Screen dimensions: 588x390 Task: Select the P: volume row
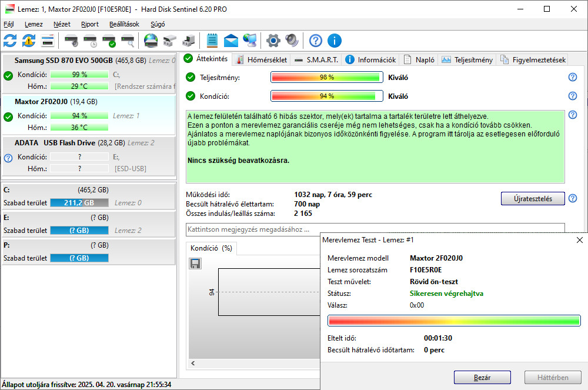(x=89, y=252)
